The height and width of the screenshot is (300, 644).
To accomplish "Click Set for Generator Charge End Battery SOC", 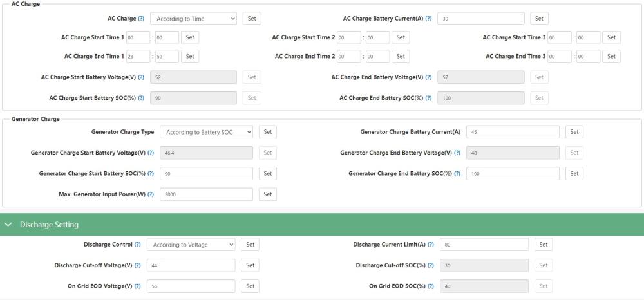I will 574,174.
